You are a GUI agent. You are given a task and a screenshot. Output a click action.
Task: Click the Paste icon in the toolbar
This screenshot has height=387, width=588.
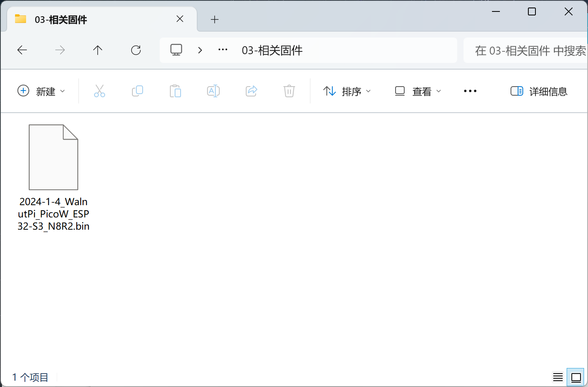point(175,91)
